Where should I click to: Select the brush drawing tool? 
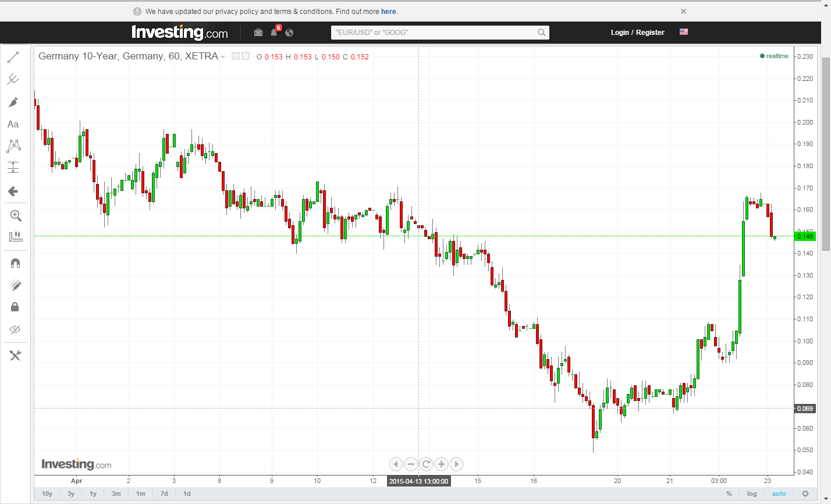13,102
